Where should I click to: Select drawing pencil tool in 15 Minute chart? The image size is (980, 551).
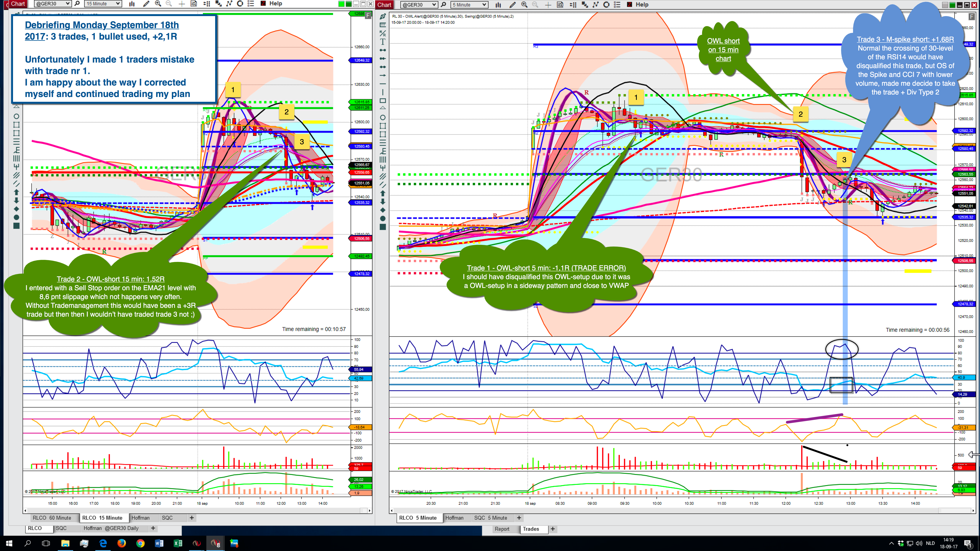pos(146,4)
